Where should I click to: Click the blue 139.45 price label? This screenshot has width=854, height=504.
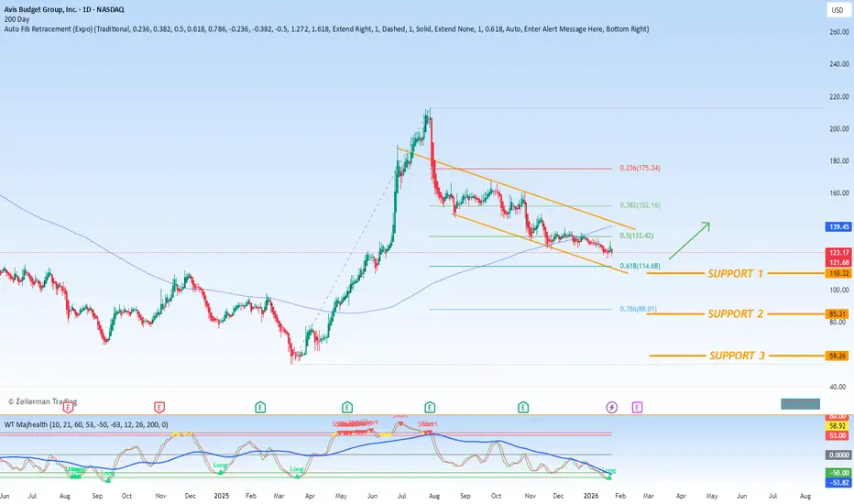(838, 226)
